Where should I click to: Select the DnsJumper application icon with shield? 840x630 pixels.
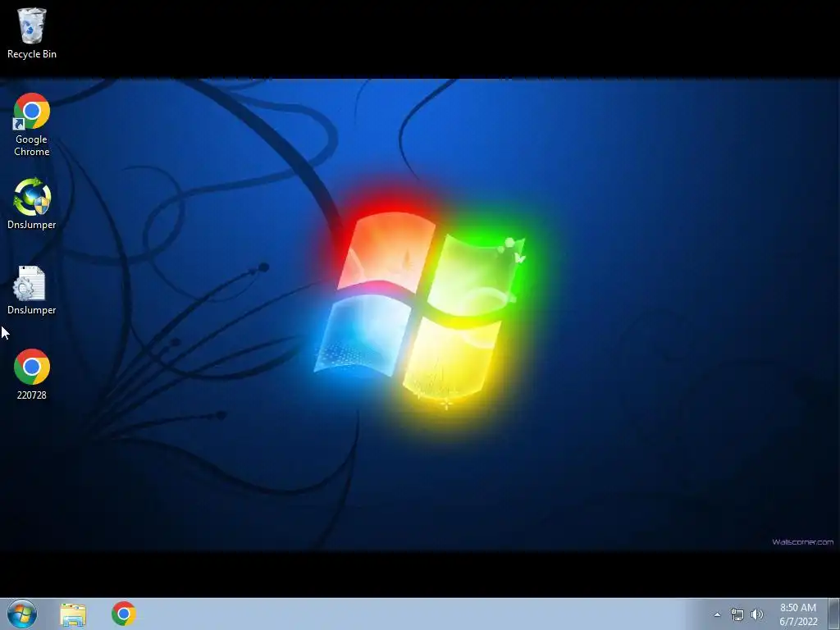click(32, 203)
